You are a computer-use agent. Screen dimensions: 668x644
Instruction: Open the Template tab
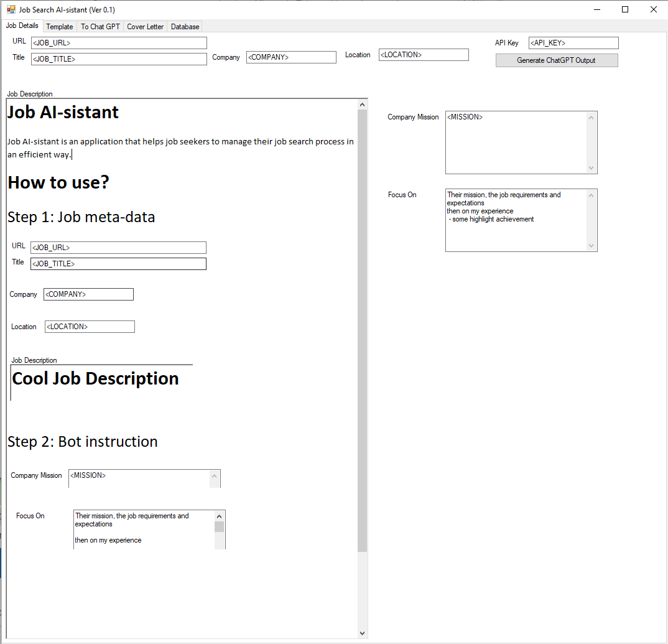tap(60, 26)
